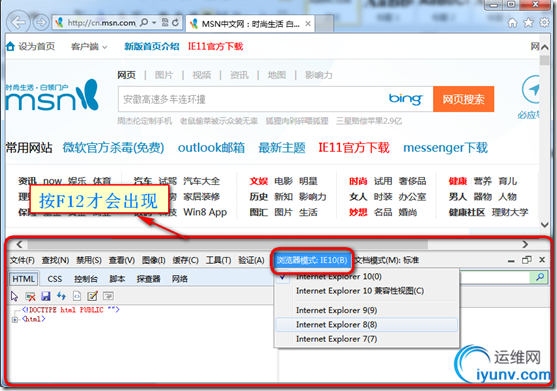557x391 pixels.
Task: Open the 文件(F) developer tools menu
Action: [x=22, y=260]
